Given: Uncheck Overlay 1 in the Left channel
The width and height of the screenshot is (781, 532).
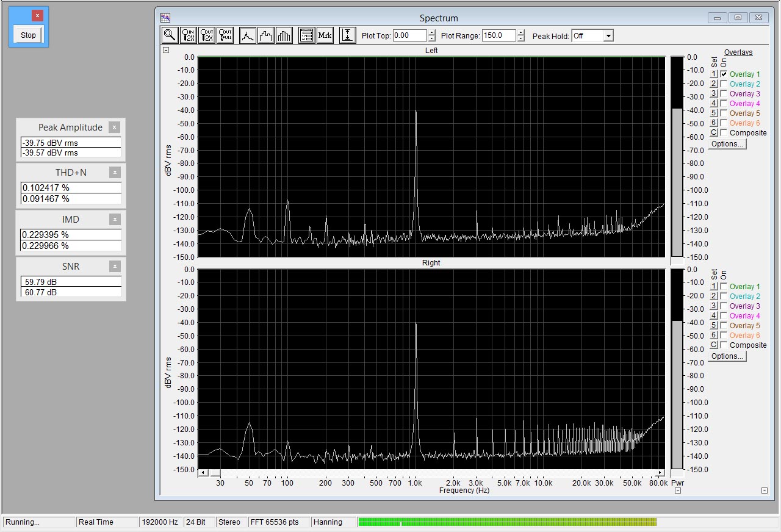Looking at the screenshot, I should pos(724,74).
